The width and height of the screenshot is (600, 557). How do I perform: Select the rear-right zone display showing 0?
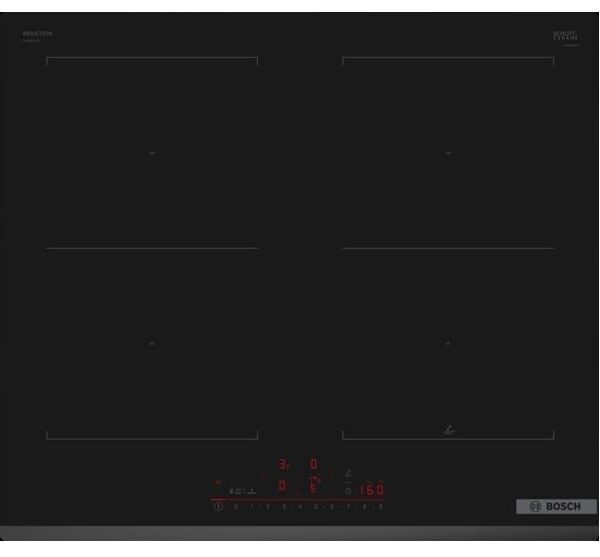coord(313,465)
